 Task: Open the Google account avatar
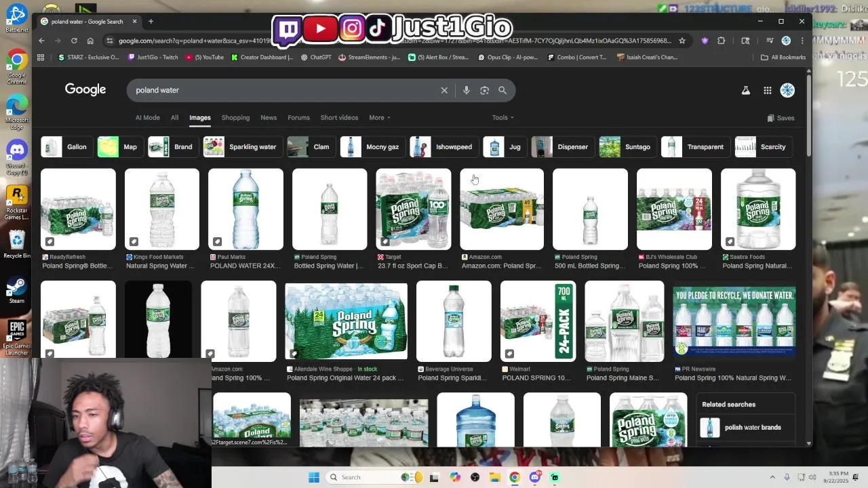pyautogui.click(x=787, y=90)
